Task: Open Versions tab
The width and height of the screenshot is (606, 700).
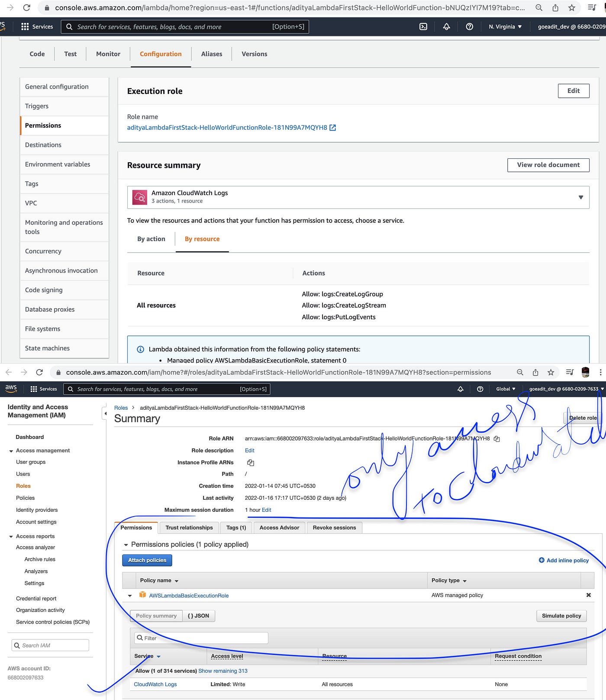Action: pyautogui.click(x=255, y=54)
